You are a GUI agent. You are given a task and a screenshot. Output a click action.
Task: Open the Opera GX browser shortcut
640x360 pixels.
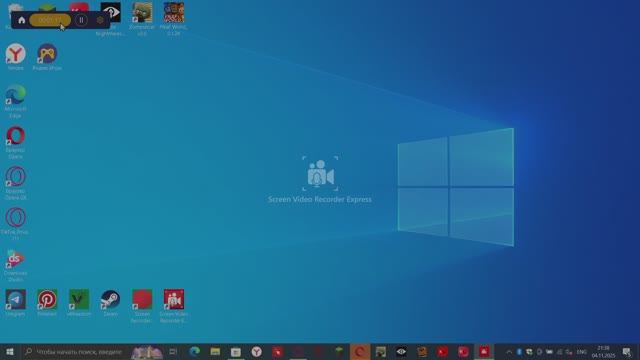click(16, 183)
